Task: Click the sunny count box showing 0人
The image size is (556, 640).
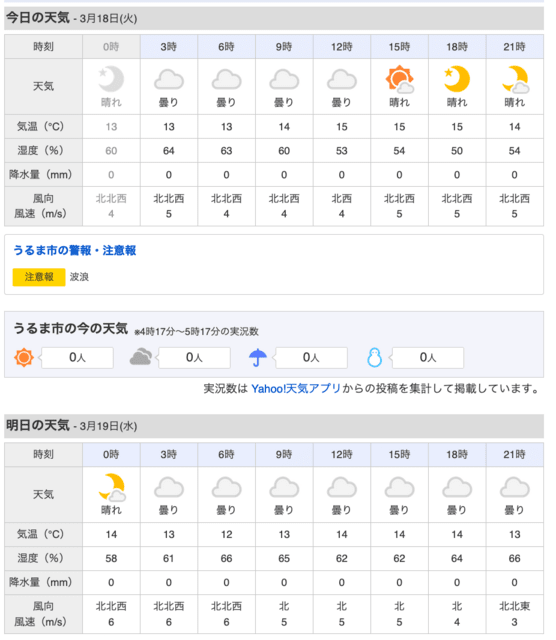Action: 77,358
